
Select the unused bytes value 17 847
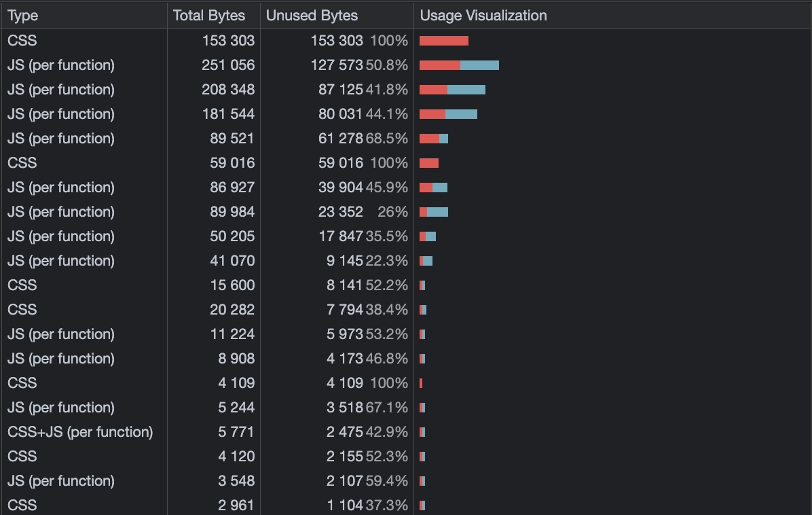[341, 236]
